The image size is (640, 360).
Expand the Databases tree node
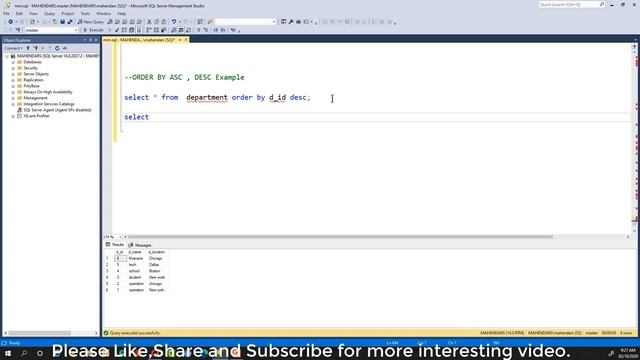pos(13,62)
